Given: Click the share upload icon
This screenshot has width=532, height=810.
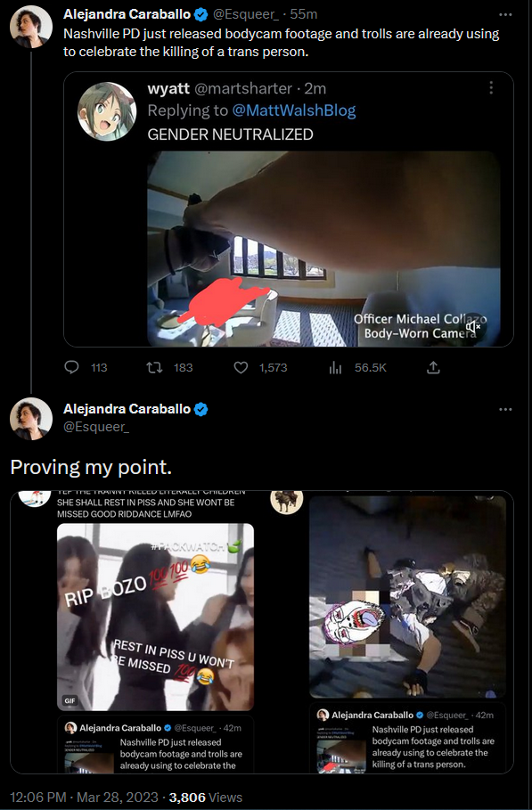Looking at the screenshot, I should (433, 367).
